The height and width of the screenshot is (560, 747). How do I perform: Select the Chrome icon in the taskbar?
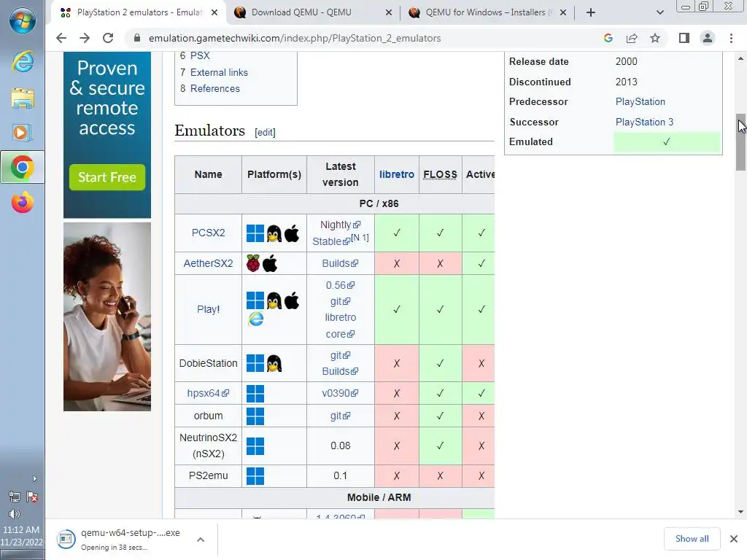(x=23, y=167)
